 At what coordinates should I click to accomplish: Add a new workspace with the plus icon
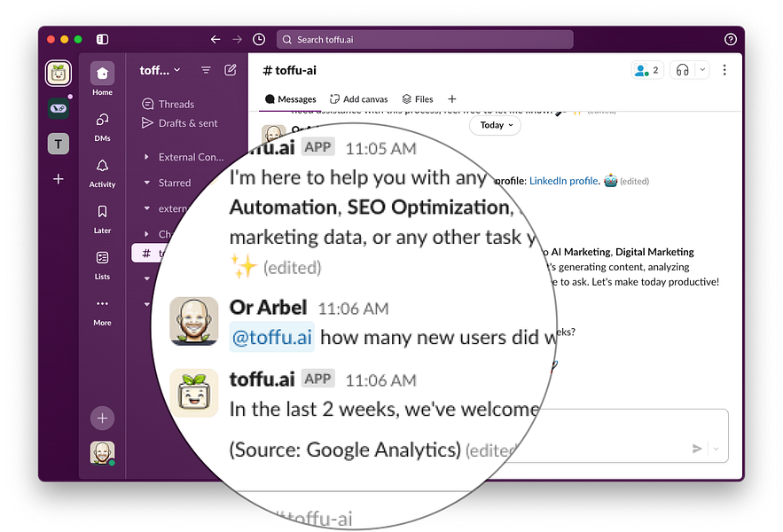(x=59, y=179)
